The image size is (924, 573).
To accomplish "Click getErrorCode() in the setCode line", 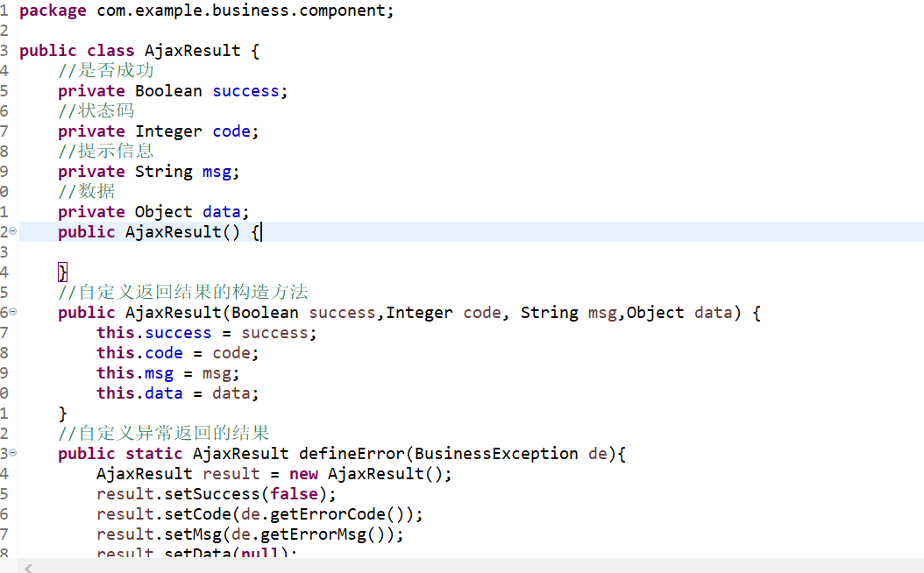I will [336, 514].
